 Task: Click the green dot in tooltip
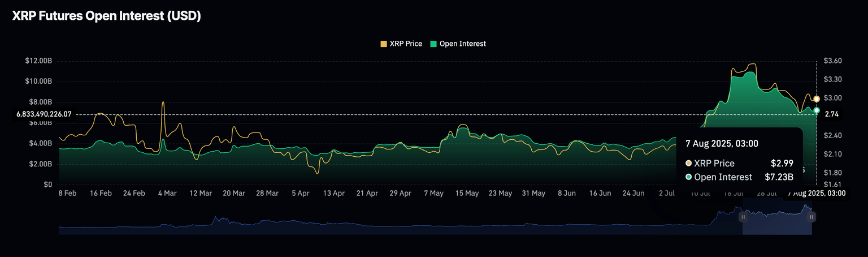tap(688, 177)
